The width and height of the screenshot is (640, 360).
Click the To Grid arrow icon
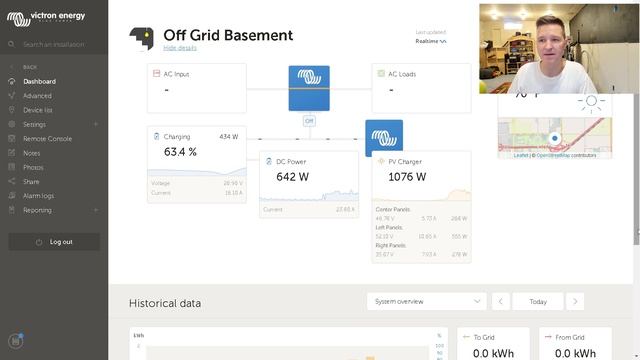(x=466, y=337)
